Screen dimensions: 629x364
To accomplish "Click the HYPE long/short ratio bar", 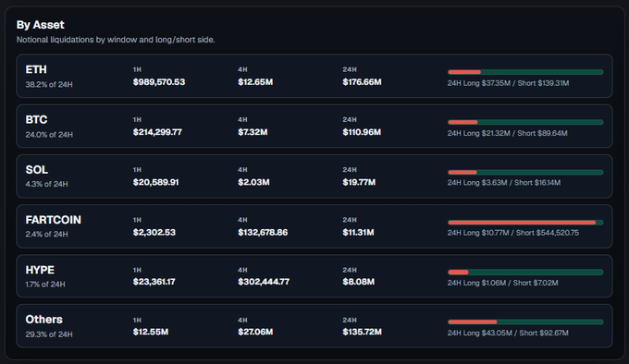I will point(525,273).
